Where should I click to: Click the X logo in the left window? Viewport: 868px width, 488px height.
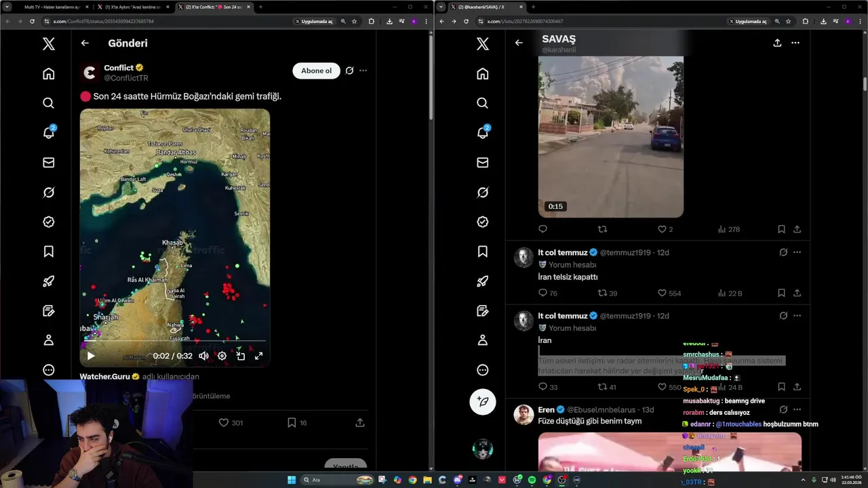click(48, 43)
